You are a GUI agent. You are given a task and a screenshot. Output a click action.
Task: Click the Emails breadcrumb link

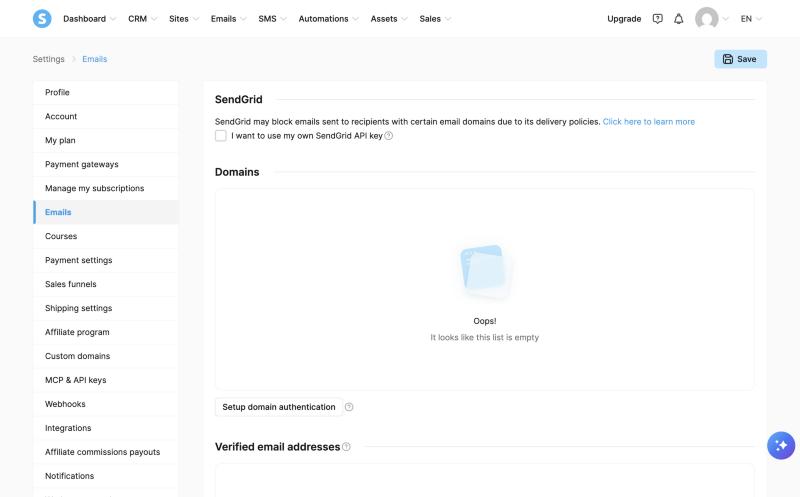pos(95,59)
